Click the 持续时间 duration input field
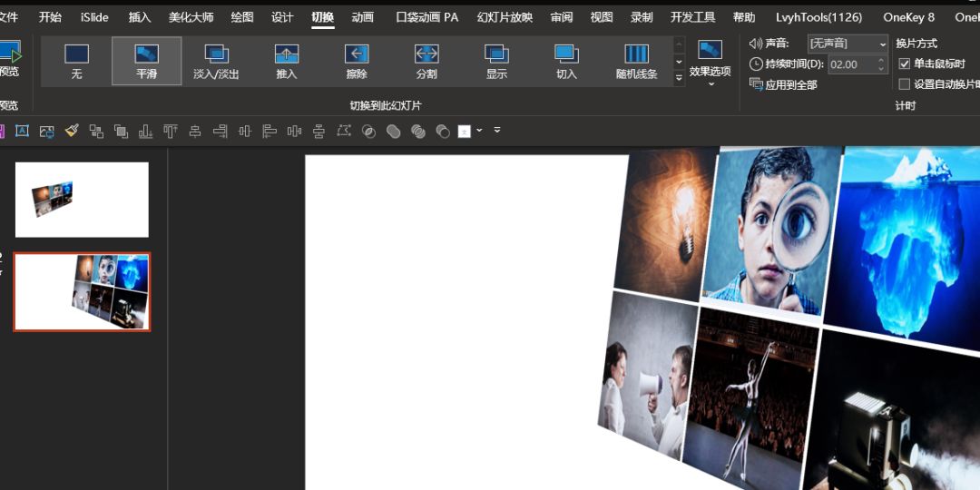The image size is (980, 490). (850, 64)
